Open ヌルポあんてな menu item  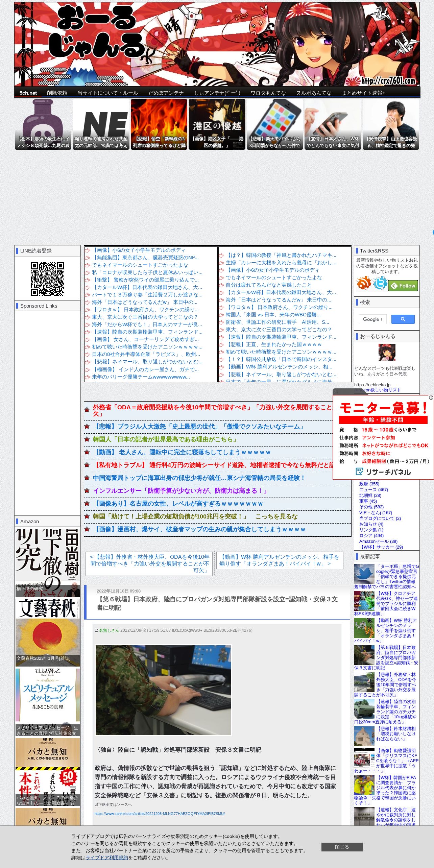(314, 93)
